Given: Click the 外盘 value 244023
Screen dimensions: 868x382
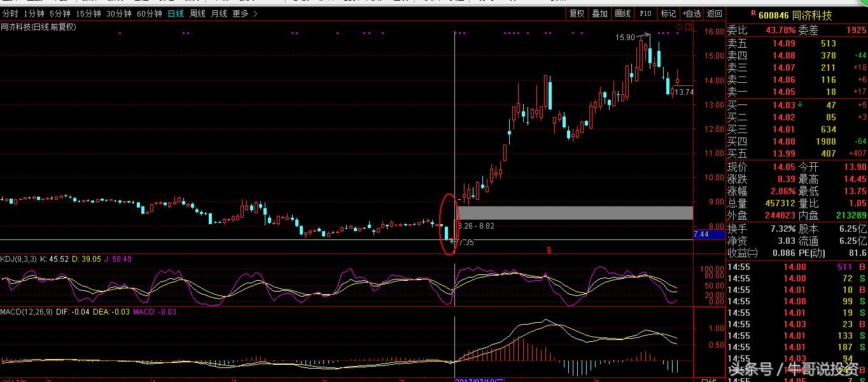Looking at the screenshot, I should [780, 216].
